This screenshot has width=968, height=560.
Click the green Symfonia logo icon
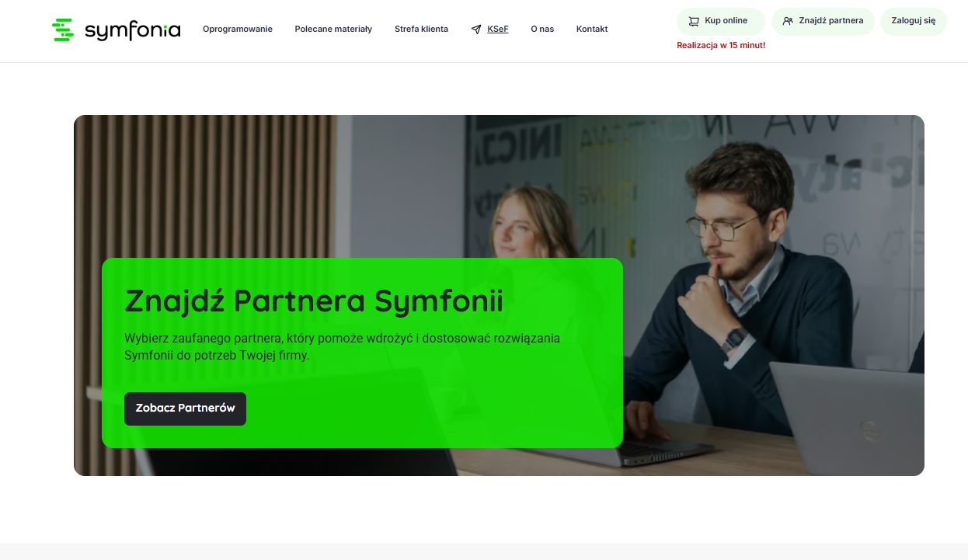click(63, 30)
